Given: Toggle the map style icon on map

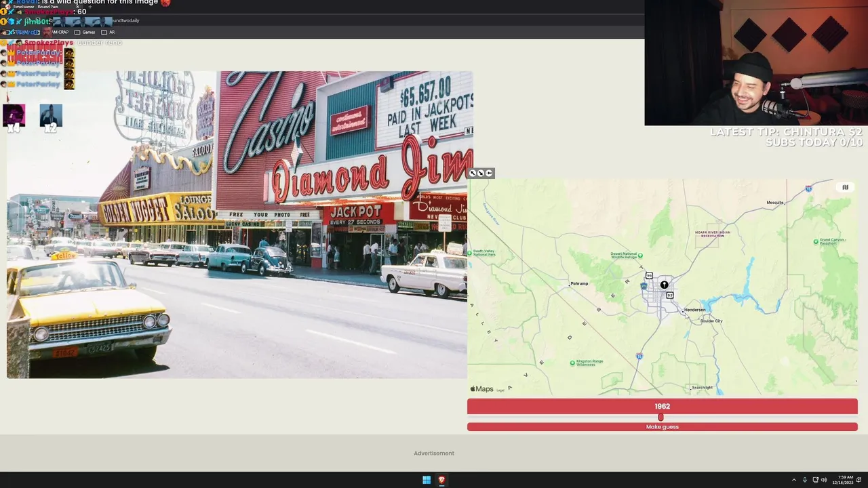Looking at the screenshot, I should pos(845,187).
